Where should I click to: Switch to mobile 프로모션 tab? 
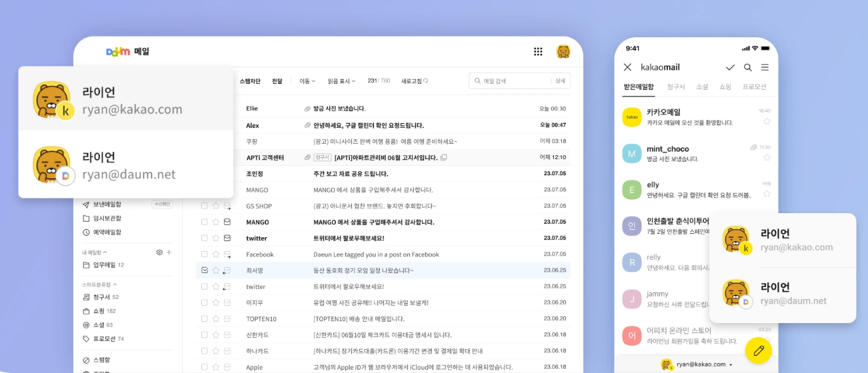coord(755,87)
